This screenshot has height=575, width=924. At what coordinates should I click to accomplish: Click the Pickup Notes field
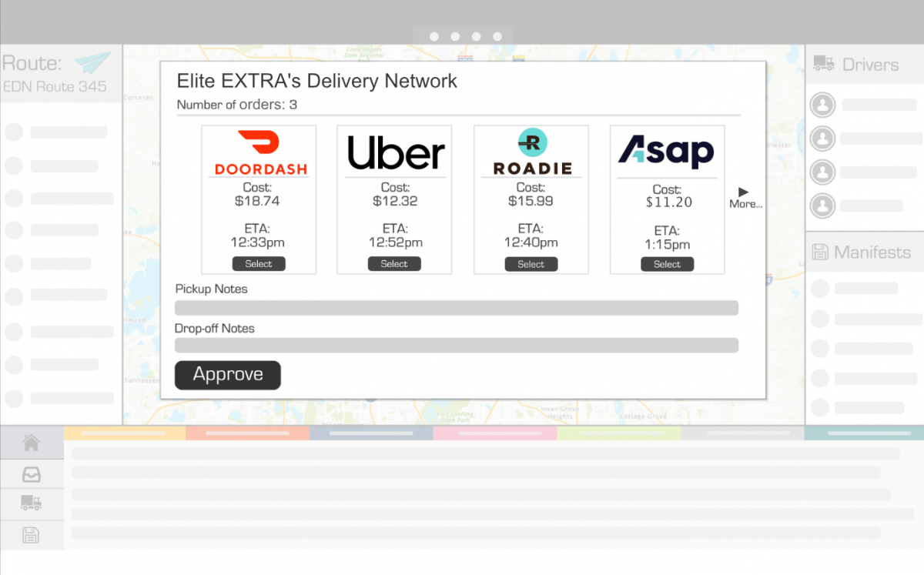[457, 307]
